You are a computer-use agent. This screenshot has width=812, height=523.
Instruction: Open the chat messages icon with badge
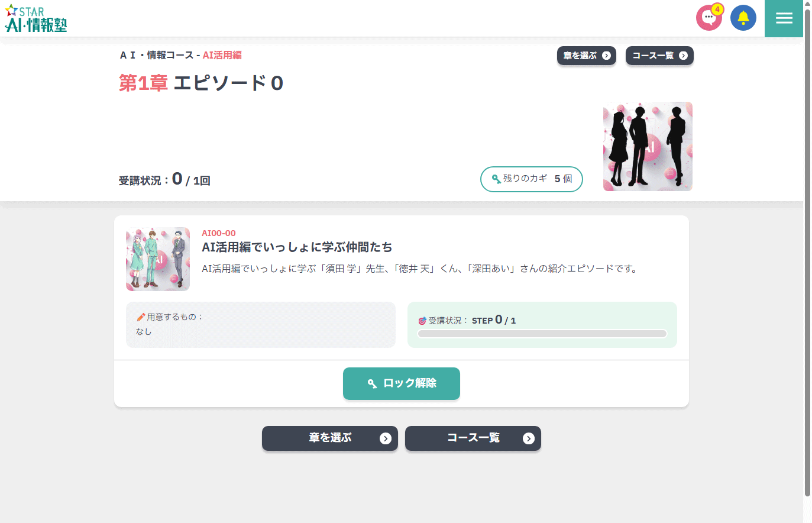click(709, 18)
